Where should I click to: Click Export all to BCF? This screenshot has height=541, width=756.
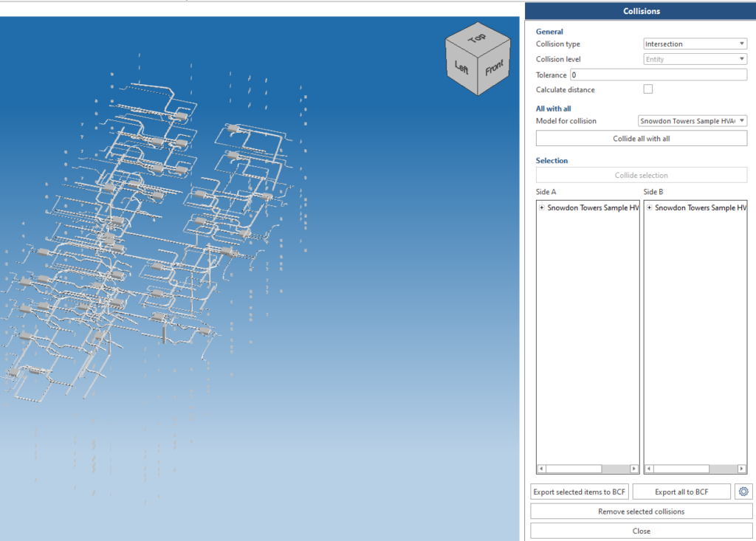681,491
